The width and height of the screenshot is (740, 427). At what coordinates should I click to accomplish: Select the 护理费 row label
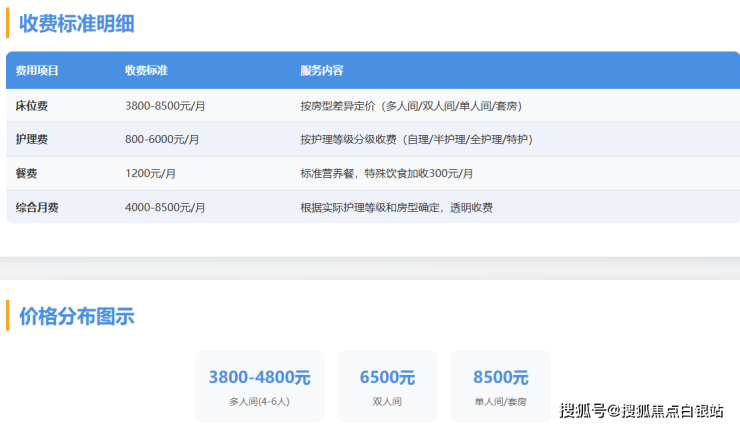coord(31,139)
